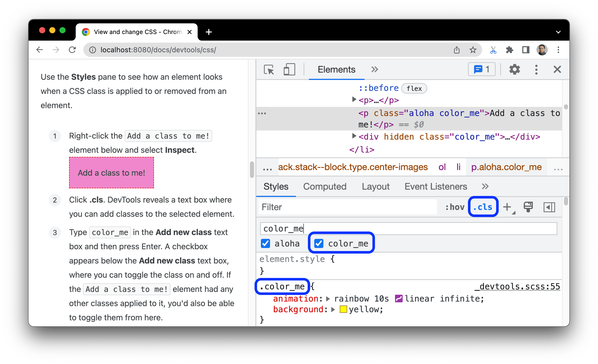Toggle the color_me class checkbox
This screenshot has height=364, width=598.
tap(318, 244)
